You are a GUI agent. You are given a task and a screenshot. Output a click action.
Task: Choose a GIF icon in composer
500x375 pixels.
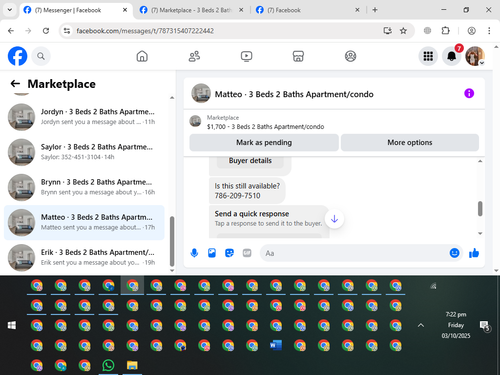247,253
